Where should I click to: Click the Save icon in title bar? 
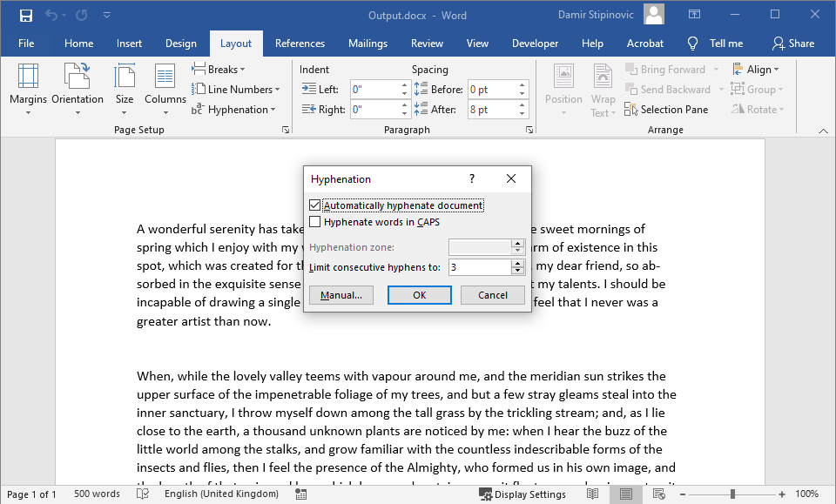tap(25, 15)
